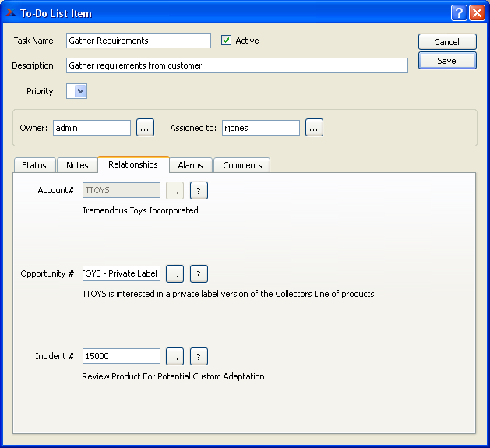
Task: Select the Relationships tab
Action: (133, 164)
